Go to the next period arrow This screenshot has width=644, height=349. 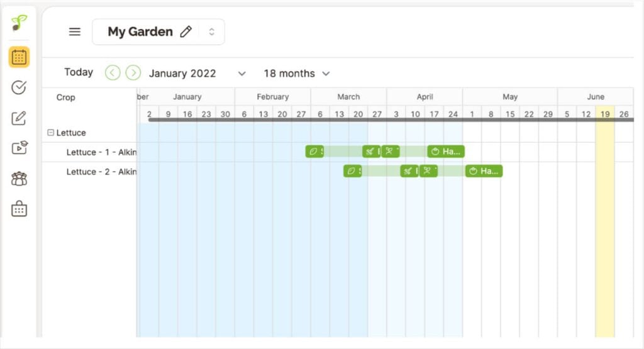click(x=133, y=73)
